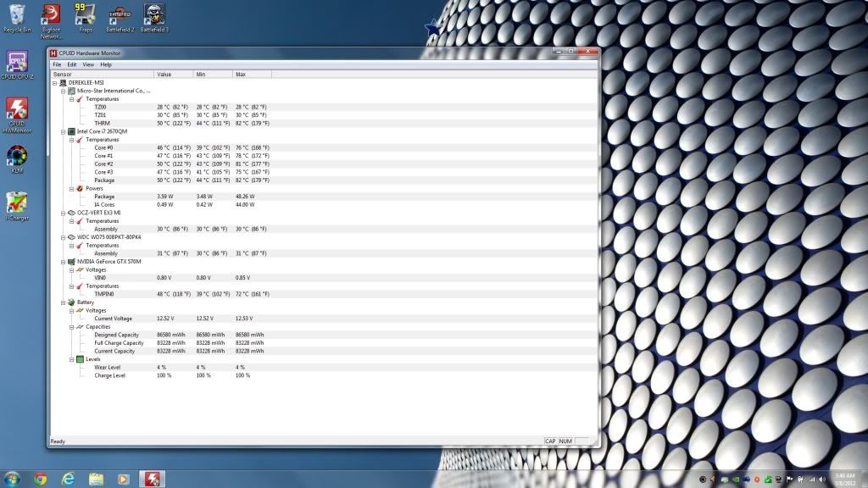Select the Full Charge Capacity row
This screenshot has width=868, height=488.
(x=324, y=343)
